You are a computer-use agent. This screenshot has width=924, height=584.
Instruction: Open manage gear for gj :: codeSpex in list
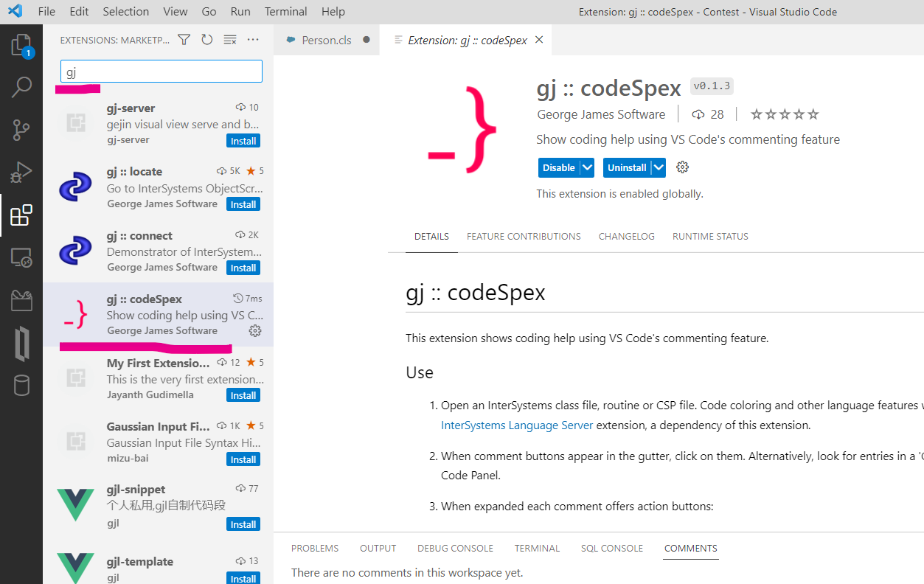click(255, 330)
